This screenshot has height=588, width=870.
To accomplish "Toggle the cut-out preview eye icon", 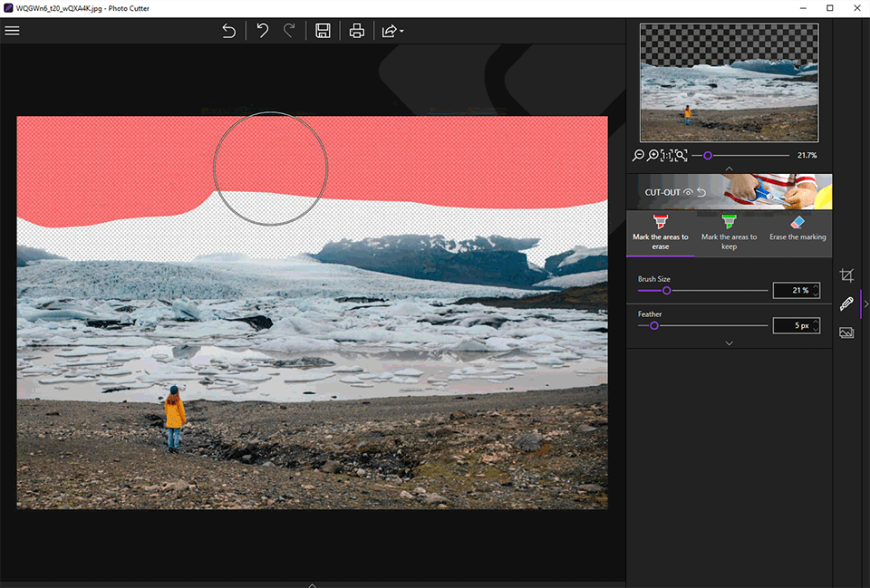I will (x=689, y=193).
